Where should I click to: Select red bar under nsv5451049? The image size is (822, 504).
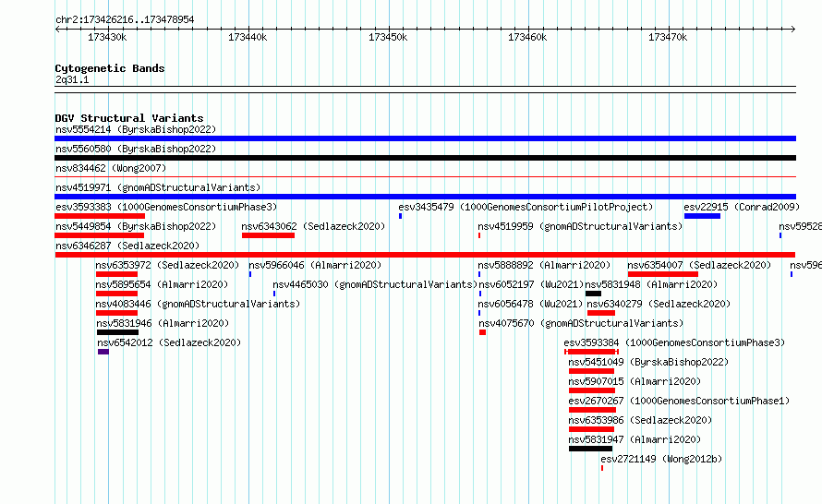tap(591, 371)
